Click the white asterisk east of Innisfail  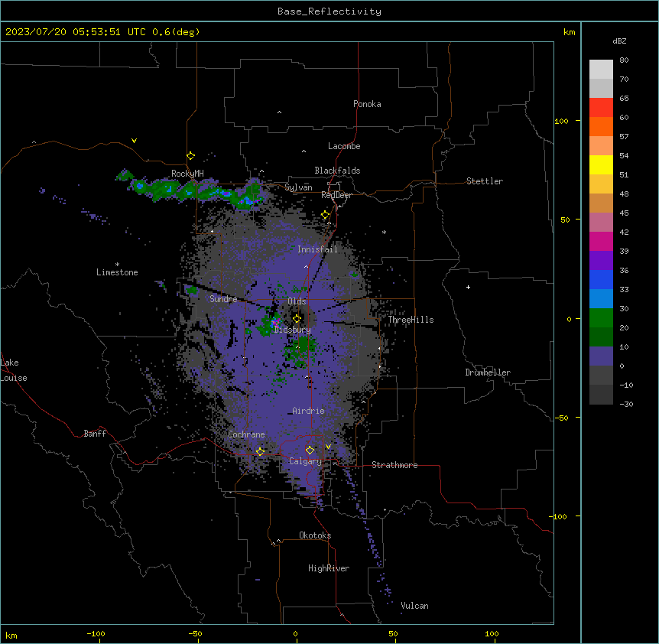[384, 232]
